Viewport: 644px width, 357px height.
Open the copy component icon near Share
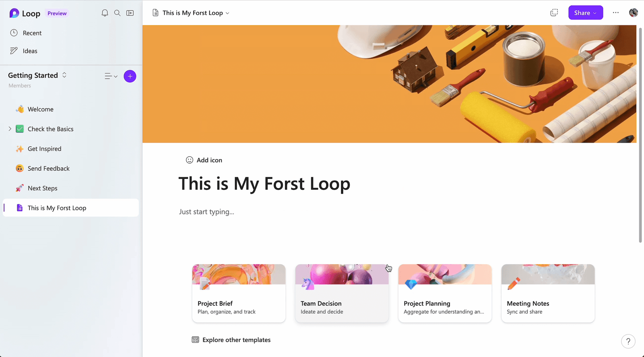[x=554, y=12]
